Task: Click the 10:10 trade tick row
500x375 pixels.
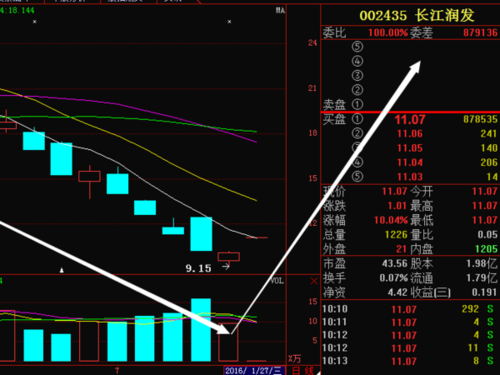Action: [410, 309]
